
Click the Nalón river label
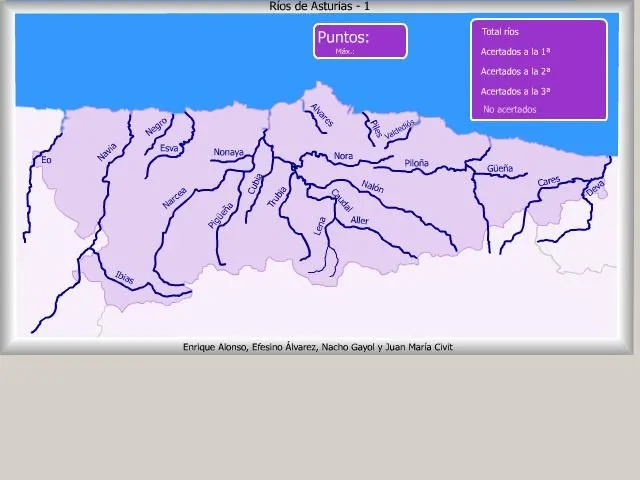[373, 187]
